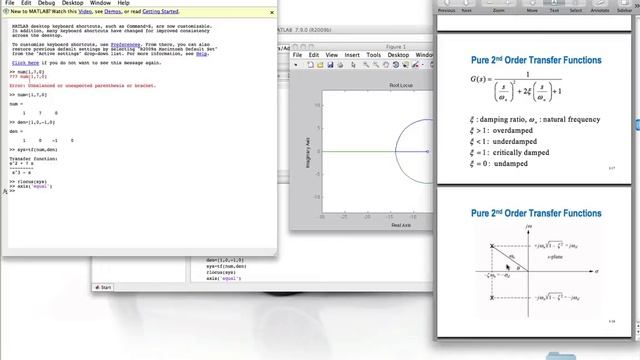
Task: Select the Data Cursor tool
Action: pyautogui.click(x=405, y=65)
